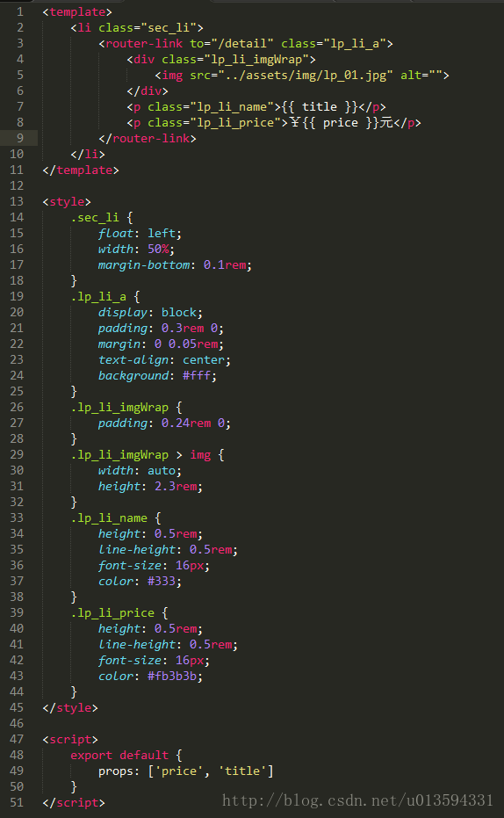Select the {{ price }} interpolation

[341, 123]
